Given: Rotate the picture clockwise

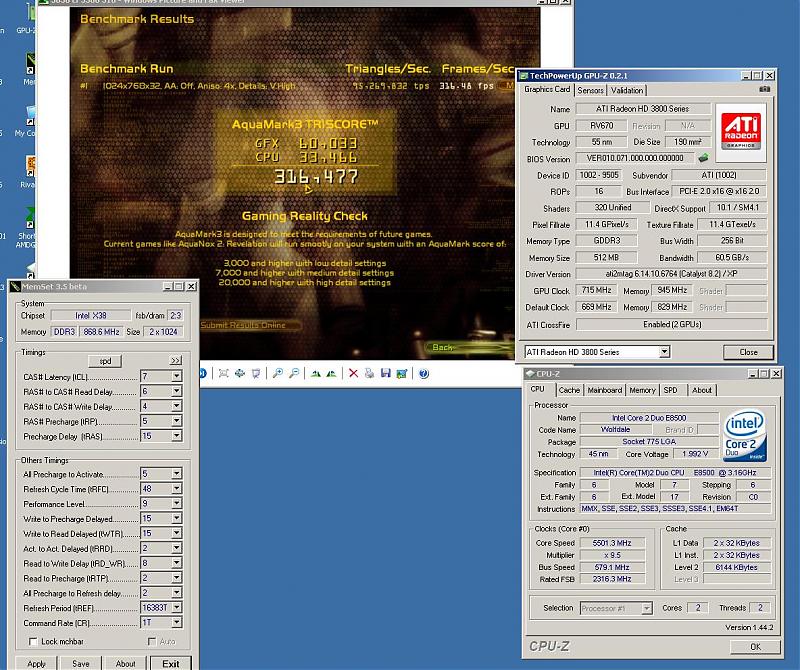Looking at the screenshot, I should 316,374.
